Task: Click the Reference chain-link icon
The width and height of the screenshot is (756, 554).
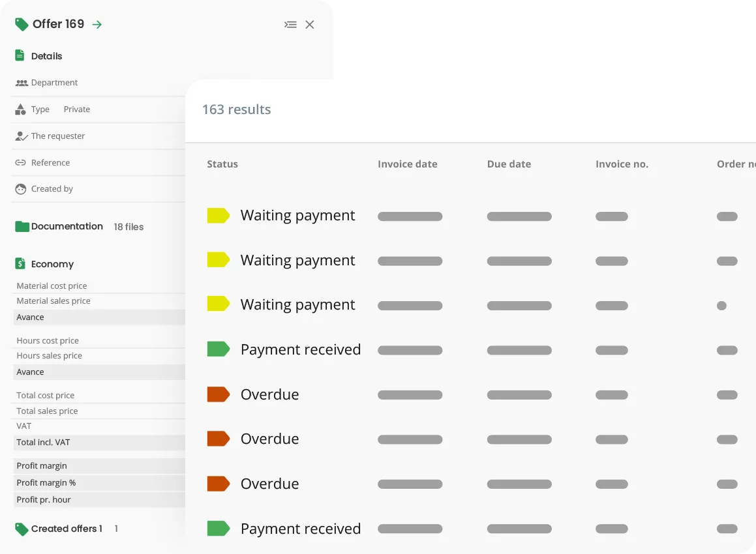Action: point(19,162)
